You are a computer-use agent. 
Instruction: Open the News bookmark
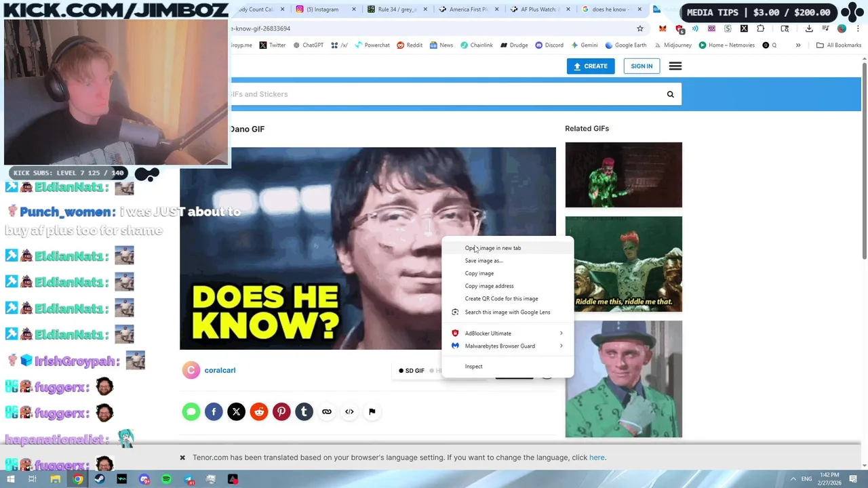(441, 45)
